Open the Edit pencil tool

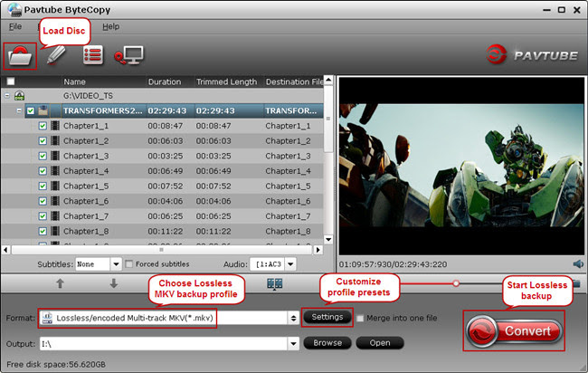(x=56, y=55)
